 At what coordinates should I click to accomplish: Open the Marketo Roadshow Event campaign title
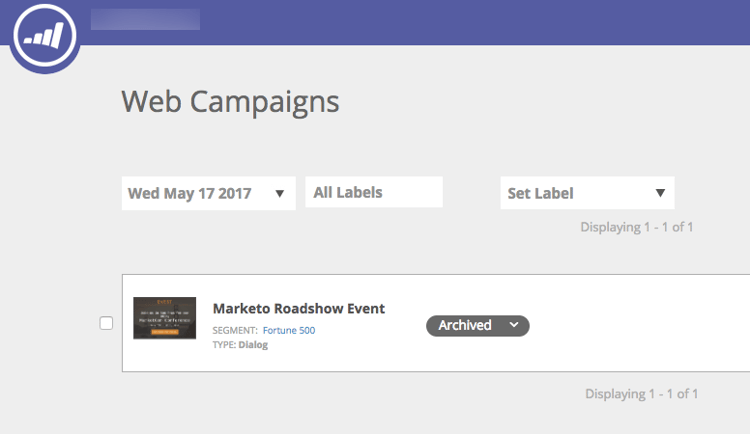tap(298, 308)
